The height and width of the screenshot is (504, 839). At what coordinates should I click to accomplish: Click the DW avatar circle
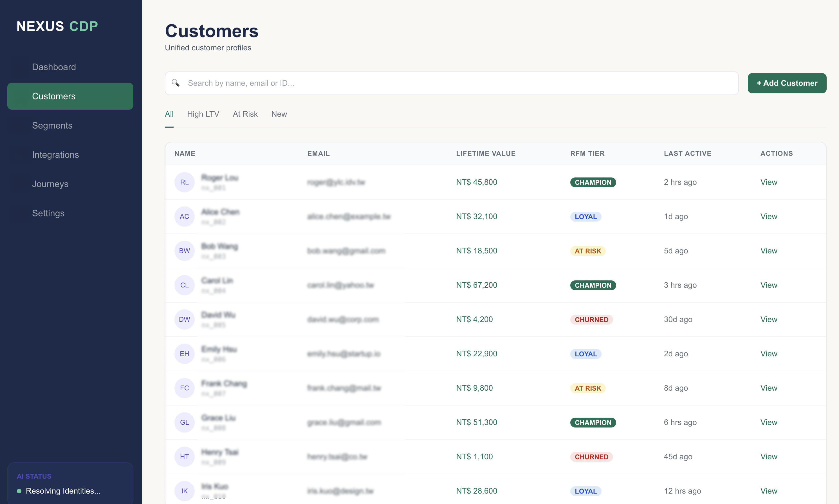pyautogui.click(x=184, y=319)
